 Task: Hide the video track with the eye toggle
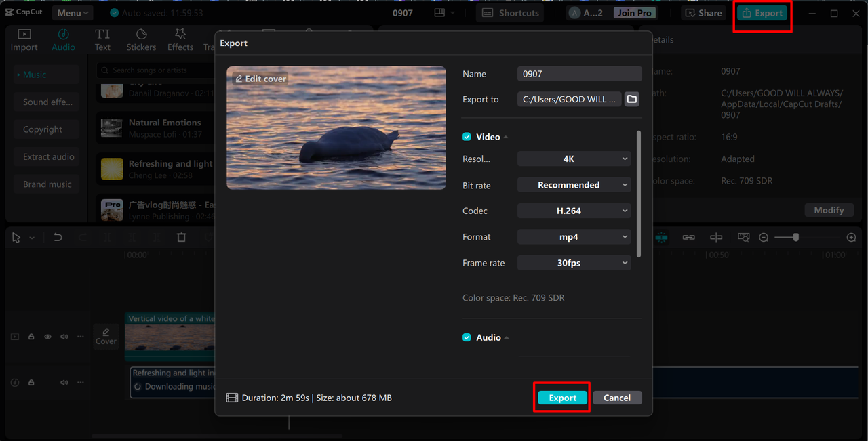[47, 336]
